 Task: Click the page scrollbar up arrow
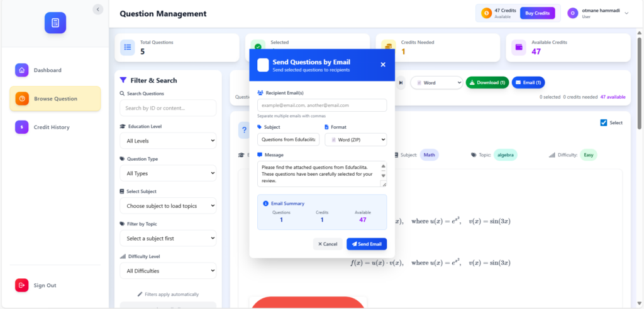(x=640, y=33)
